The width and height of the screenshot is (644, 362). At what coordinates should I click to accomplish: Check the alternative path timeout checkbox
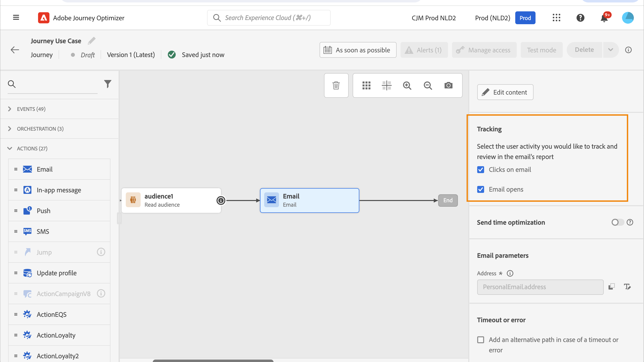[x=480, y=340]
